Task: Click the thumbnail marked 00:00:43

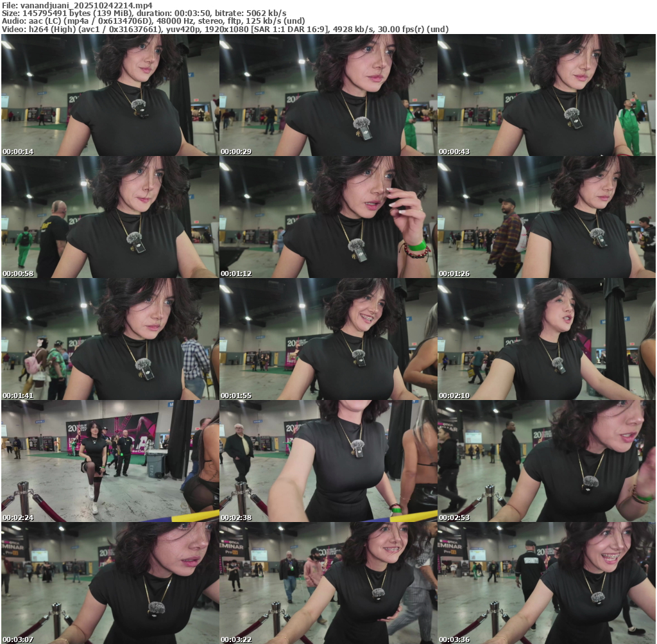Action: click(546, 95)
